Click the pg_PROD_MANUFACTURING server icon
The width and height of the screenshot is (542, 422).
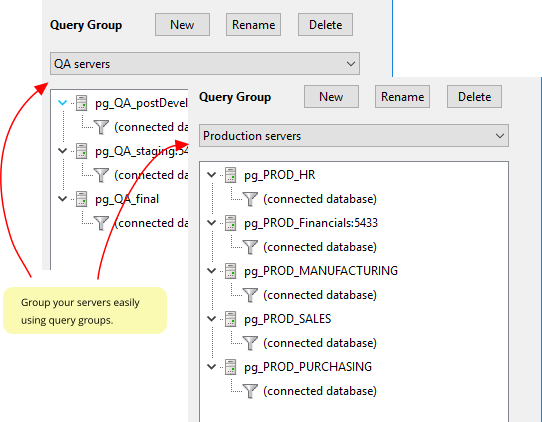231,271
